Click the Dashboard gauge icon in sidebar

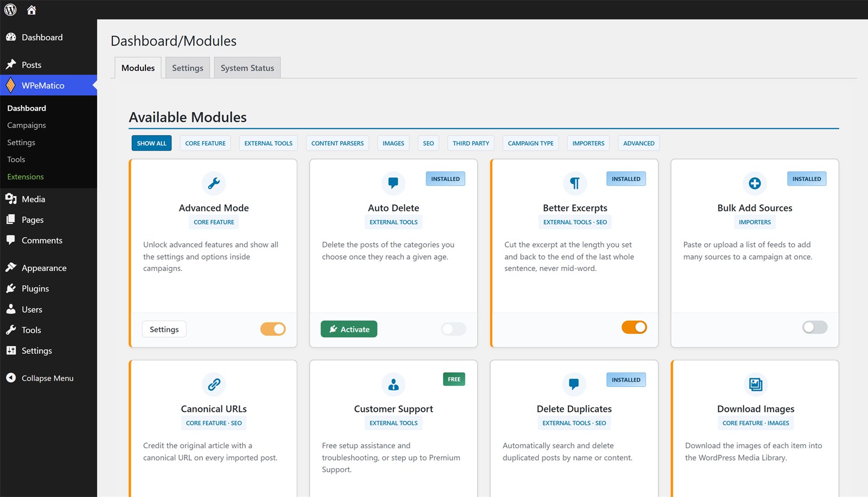(x=11, y=37)
